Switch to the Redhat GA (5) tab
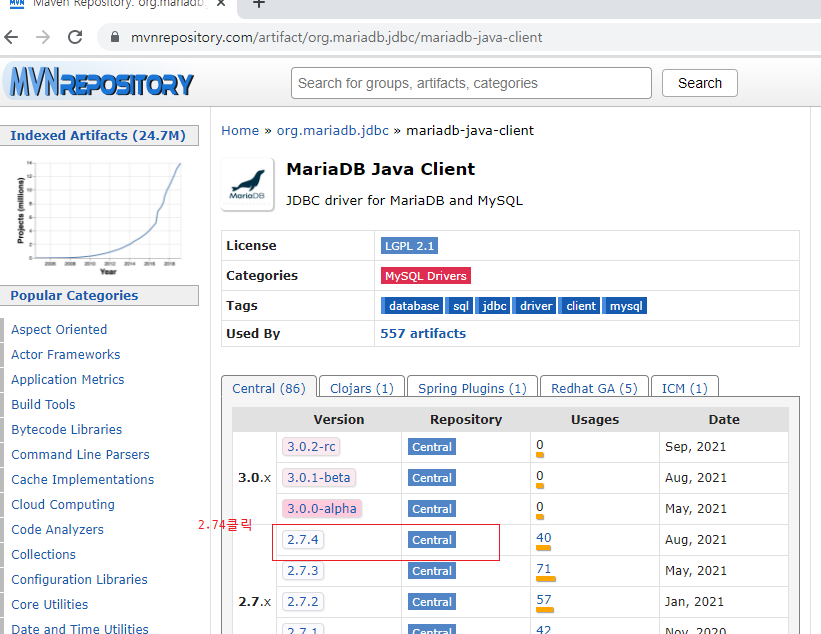 tap(594, 388)
